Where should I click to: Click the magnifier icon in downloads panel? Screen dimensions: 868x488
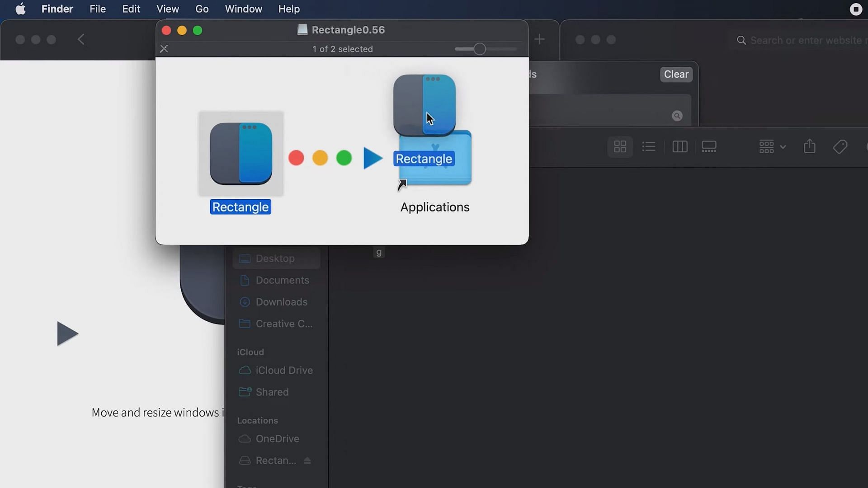[677, 116]
